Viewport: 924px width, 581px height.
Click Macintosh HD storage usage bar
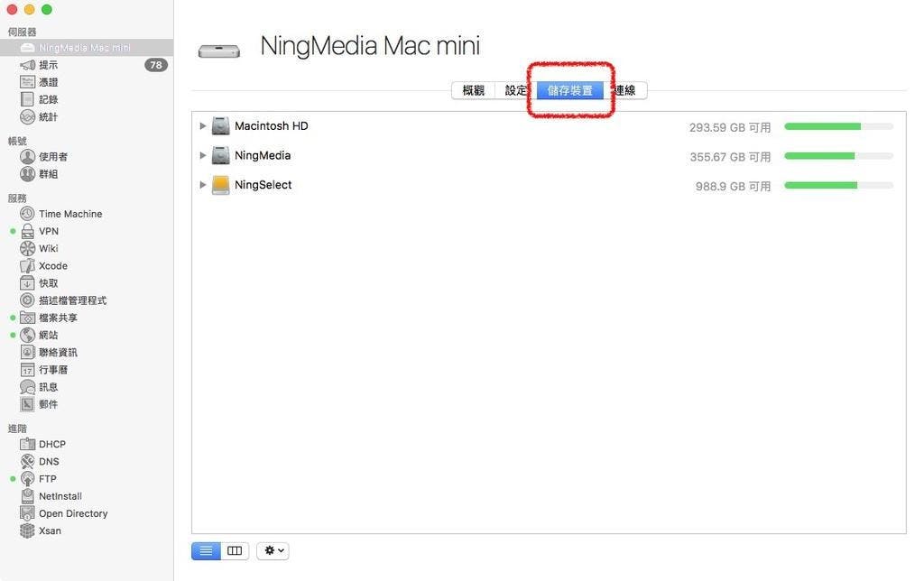click(838, 126)
